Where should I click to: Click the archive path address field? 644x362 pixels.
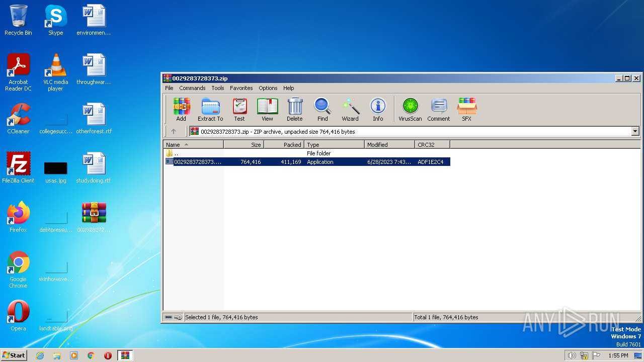click(410, 131)
